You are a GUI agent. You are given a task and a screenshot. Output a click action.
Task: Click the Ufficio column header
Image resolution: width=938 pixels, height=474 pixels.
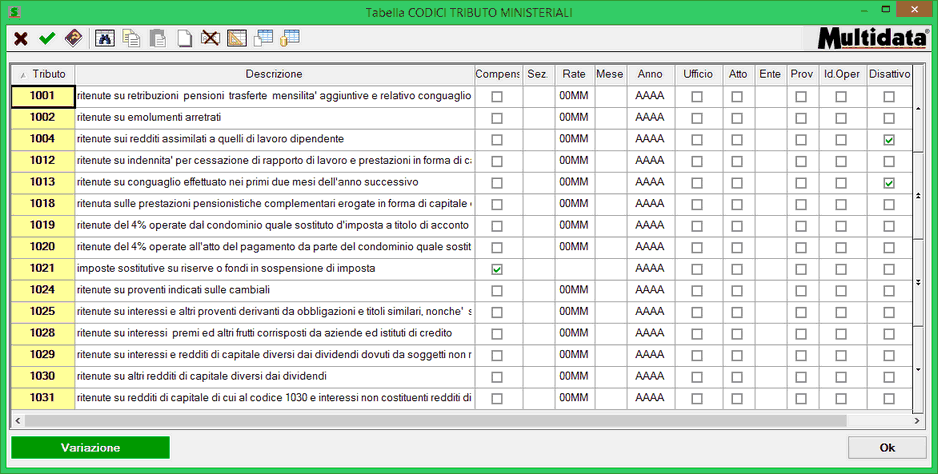click(x=698, y=74)
